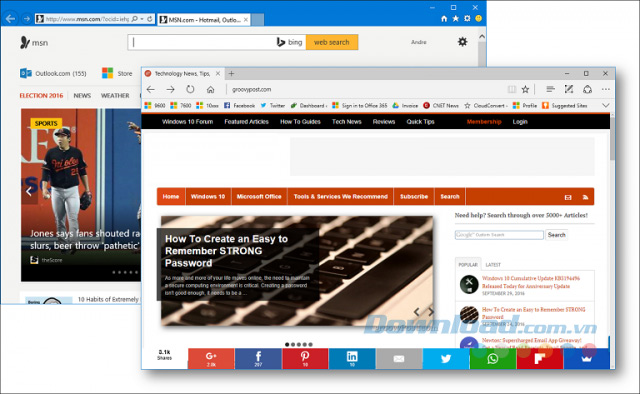Click the smiley feedback icon in Internet Explorer
The height and width of the screenshot is (394, 640).
[479, 19]
